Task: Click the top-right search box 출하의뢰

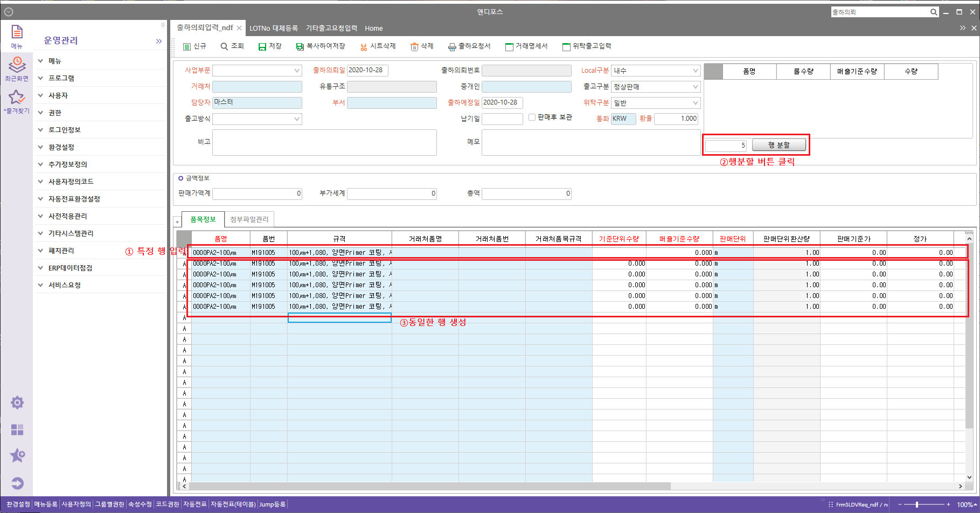Action: click(880, 12)
